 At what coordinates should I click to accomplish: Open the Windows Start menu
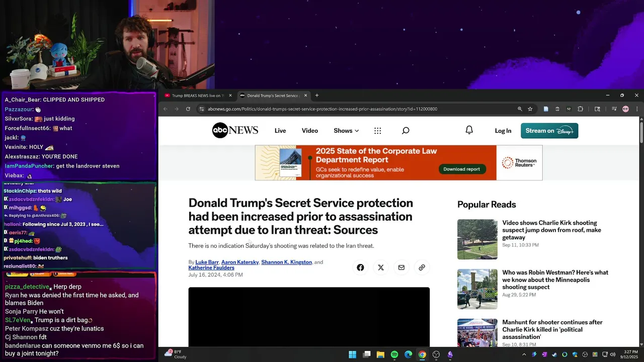point(353,354)
